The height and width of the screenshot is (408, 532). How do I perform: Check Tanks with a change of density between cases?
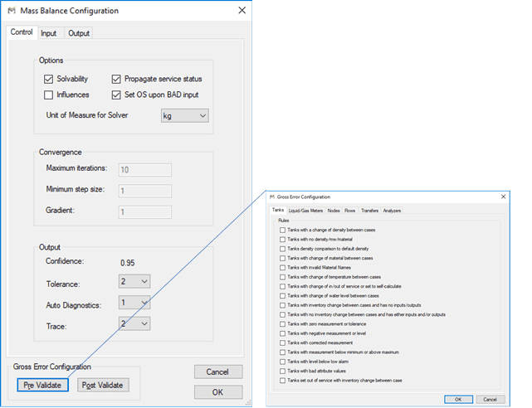[282, 230]
